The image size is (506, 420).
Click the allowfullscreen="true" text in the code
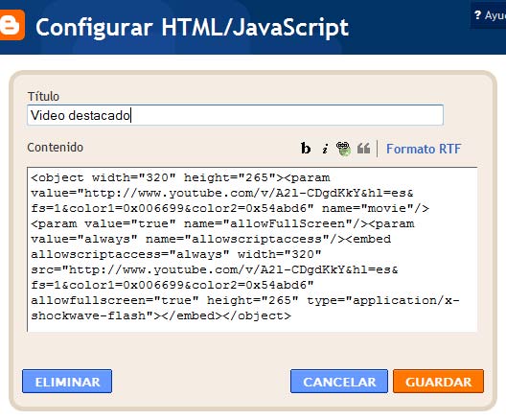pyautogui.click(x=115, y=300)
